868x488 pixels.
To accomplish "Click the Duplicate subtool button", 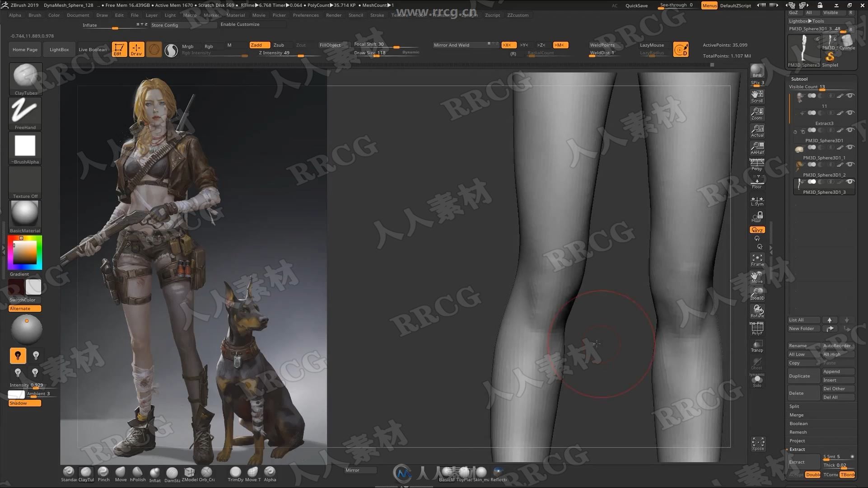I will click(804, 376).
